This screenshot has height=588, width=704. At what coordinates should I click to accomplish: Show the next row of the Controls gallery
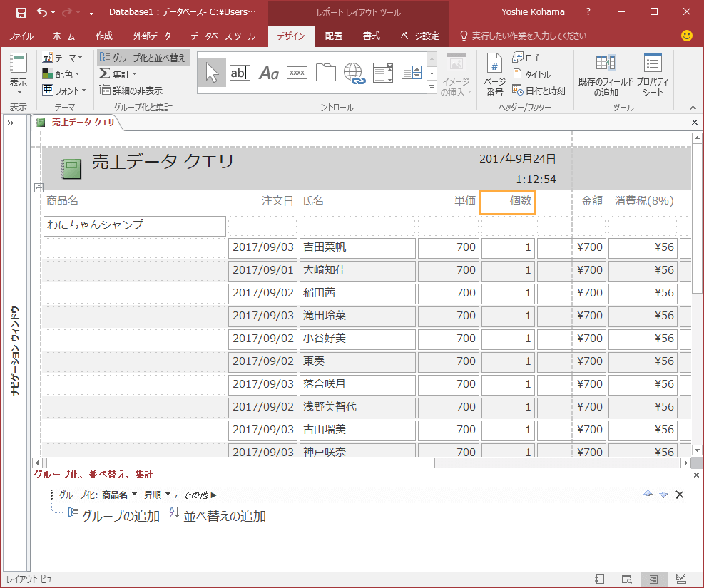pyautogui.click(x=432, y=73)
